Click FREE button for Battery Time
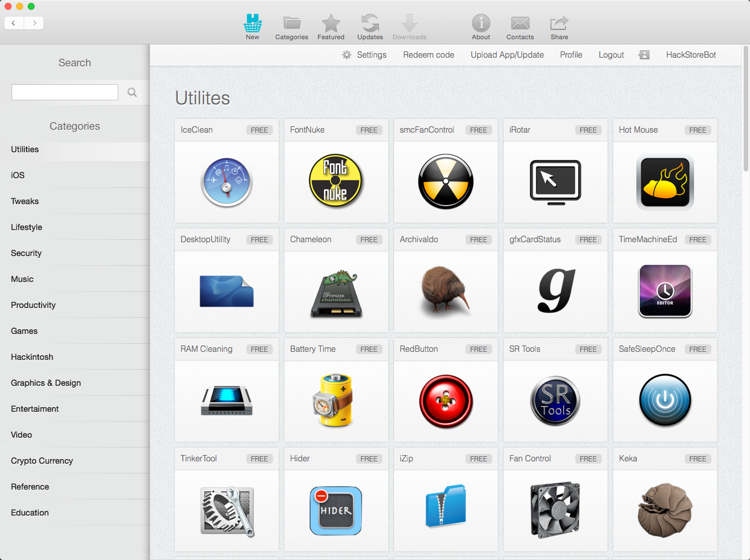Viewport: 750px width, 560px height. click(369, 349)
